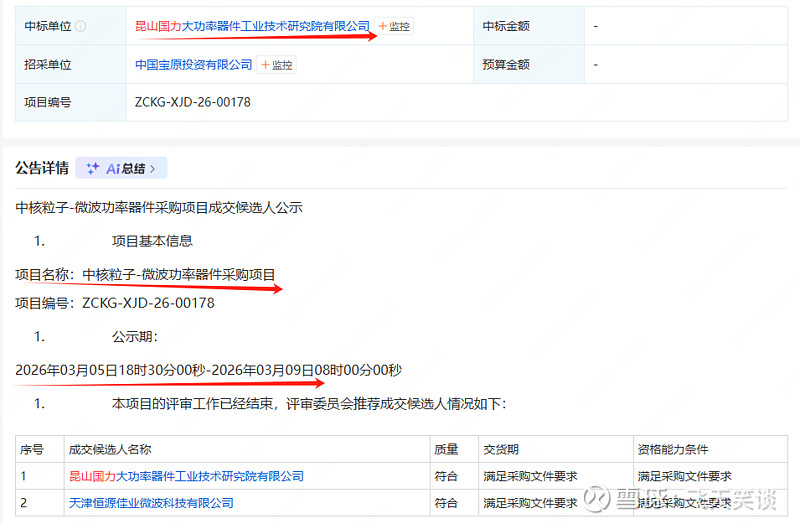
Task: Select 满足采购文件要求 under 交货期 in row 1
Action: [x=530, y=477]
